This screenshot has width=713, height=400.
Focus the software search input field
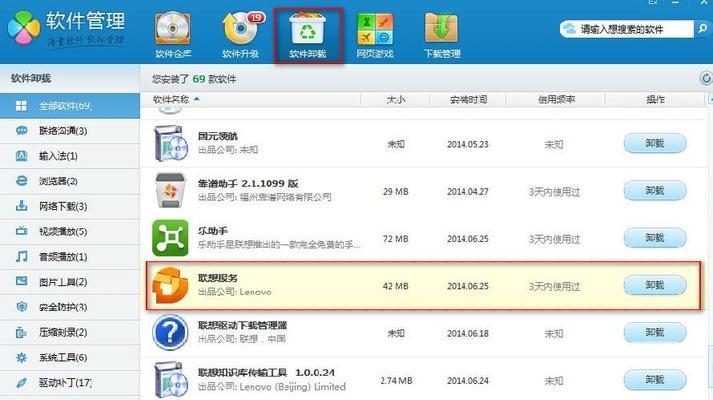coord(627,30)
